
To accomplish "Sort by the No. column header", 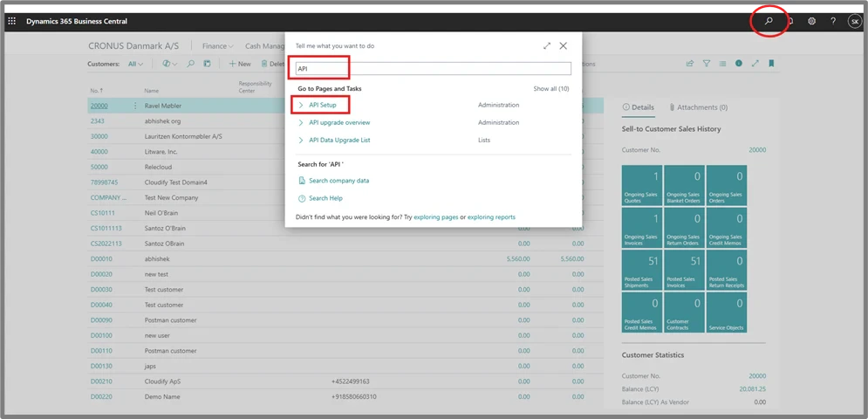I will (96, 90).
